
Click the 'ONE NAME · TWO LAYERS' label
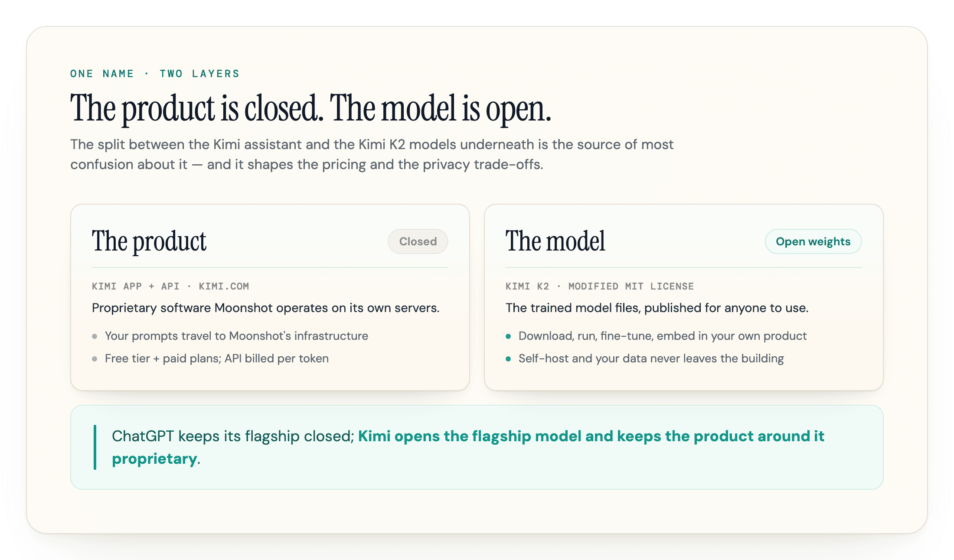tap(155, 74)
